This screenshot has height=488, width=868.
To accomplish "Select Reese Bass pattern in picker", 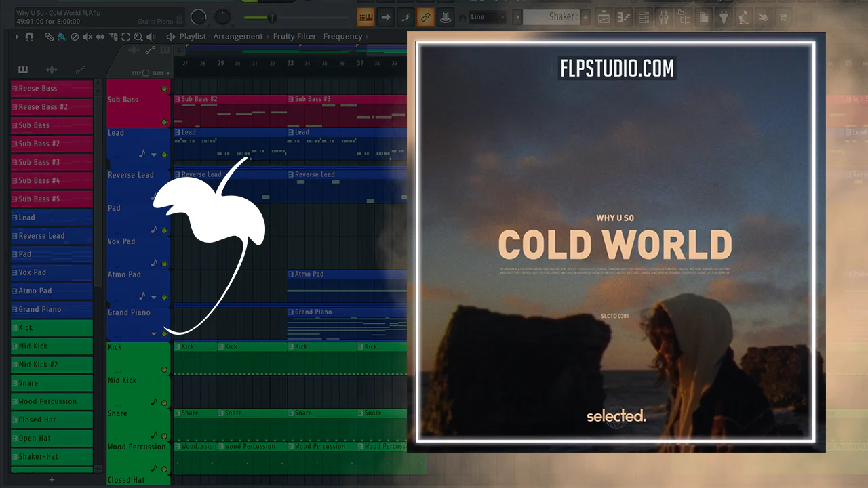I will [x=52, y=89].
